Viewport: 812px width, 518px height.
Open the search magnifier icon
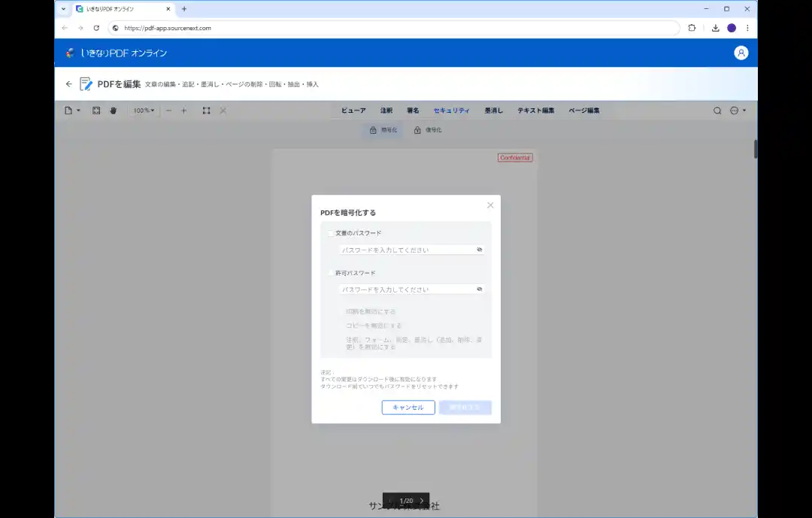pos(717,111)
